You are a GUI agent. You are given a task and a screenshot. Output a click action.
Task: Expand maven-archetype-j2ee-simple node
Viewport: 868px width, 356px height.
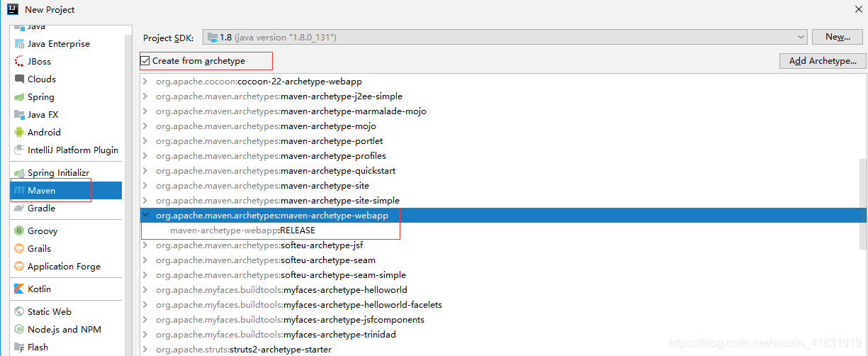[145, 96]
